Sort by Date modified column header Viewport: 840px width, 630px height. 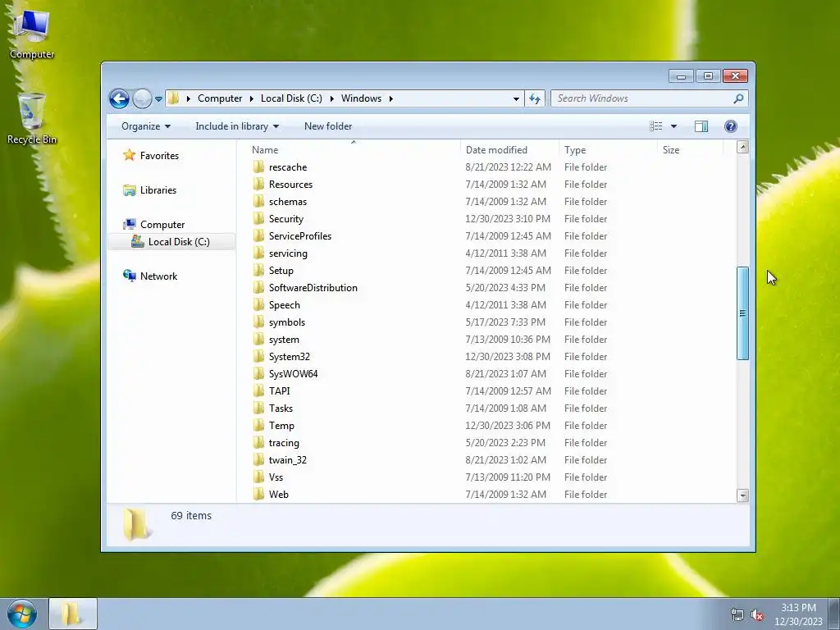pos(509,150)
